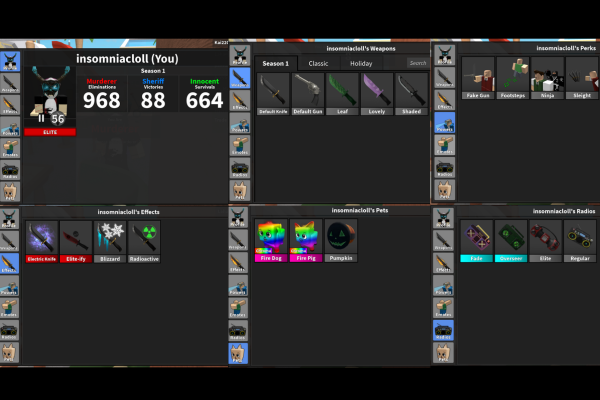The image size is (600, 400).
Task: Switch to the Holiday weapons tab
Action: coord(361,64)
